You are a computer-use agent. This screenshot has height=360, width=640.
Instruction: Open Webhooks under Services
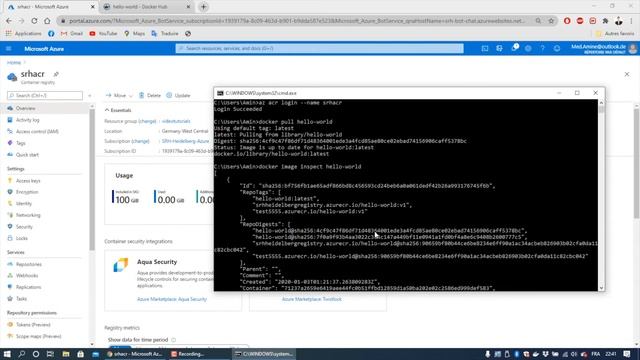[27, 276]
